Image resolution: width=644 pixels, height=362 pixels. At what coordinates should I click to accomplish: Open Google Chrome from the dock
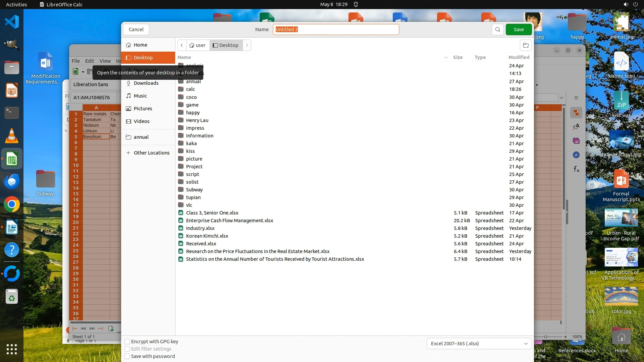(12, 204)
